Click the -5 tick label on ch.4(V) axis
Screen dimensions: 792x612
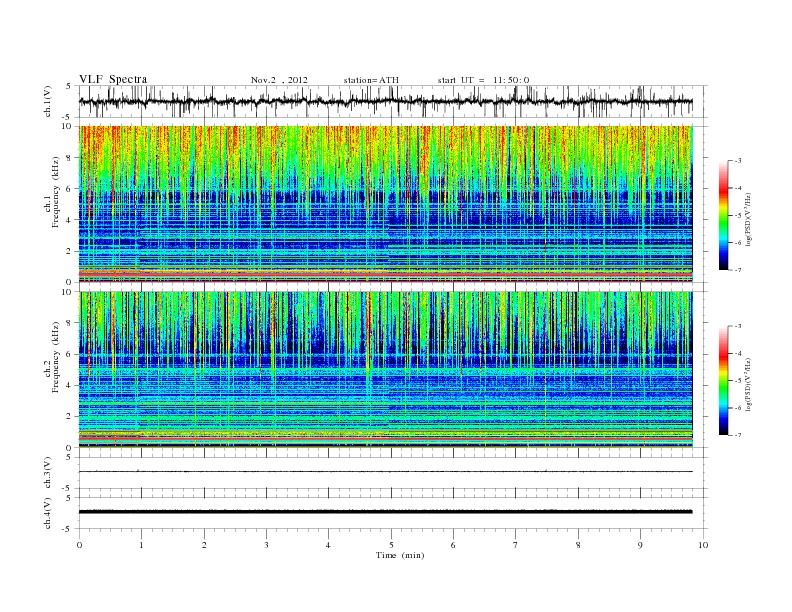(x=67, y=529)
